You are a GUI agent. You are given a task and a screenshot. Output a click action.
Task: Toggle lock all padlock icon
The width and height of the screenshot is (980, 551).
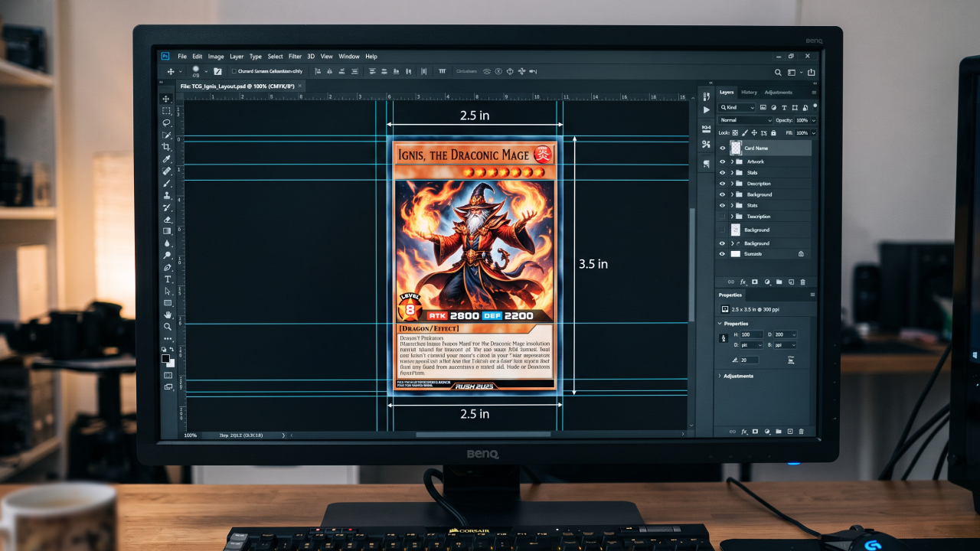[x=773, y=133]
